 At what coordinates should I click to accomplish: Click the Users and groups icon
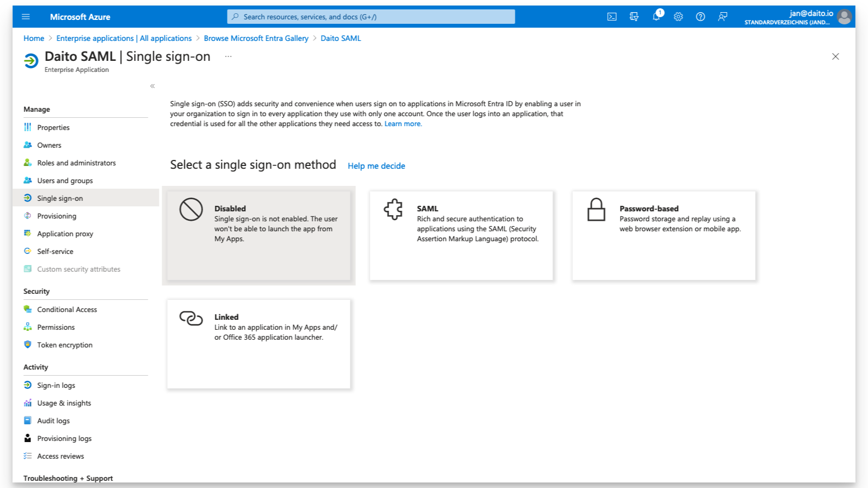coord(28,180)
